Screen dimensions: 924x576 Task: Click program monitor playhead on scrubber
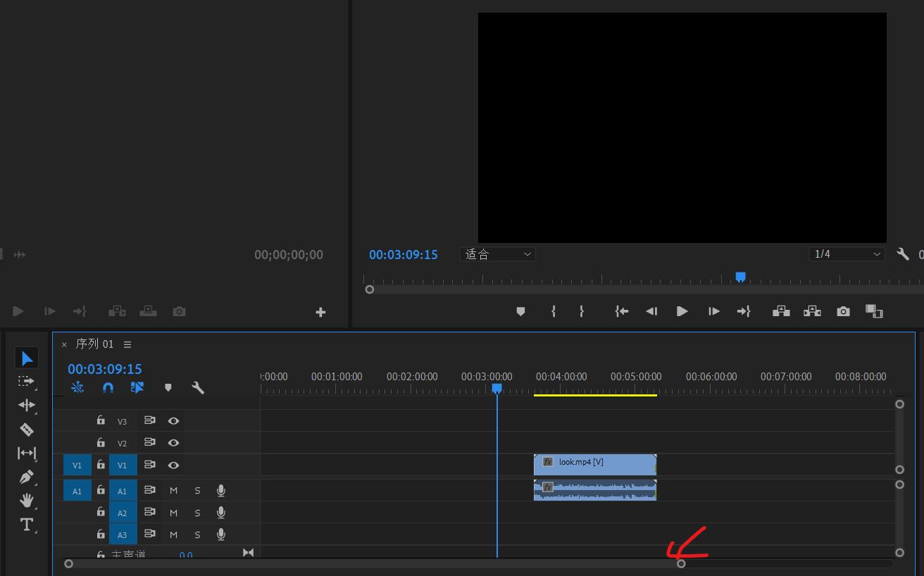tap(740, 277)
